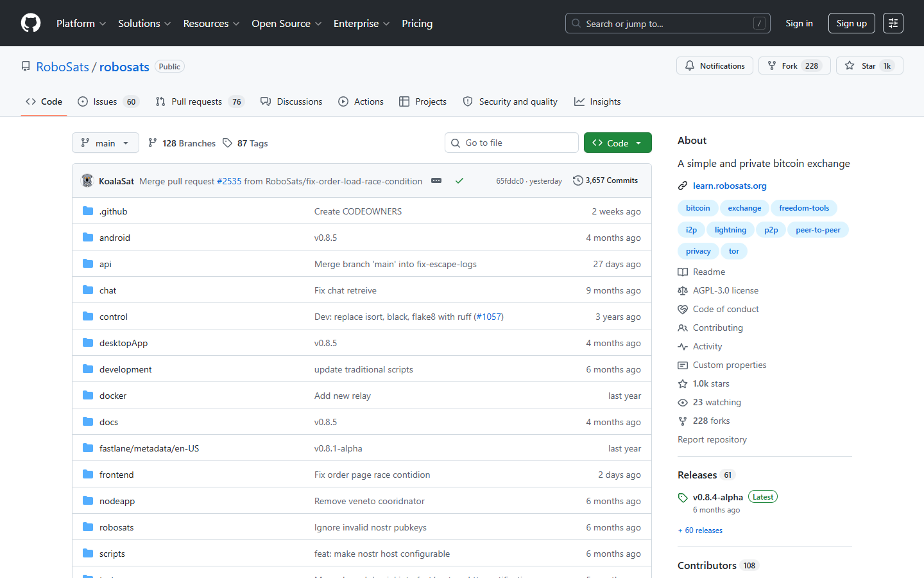Select the bitcoin topic tag
This screenshot has width=924, height=578.
point(697,208)
